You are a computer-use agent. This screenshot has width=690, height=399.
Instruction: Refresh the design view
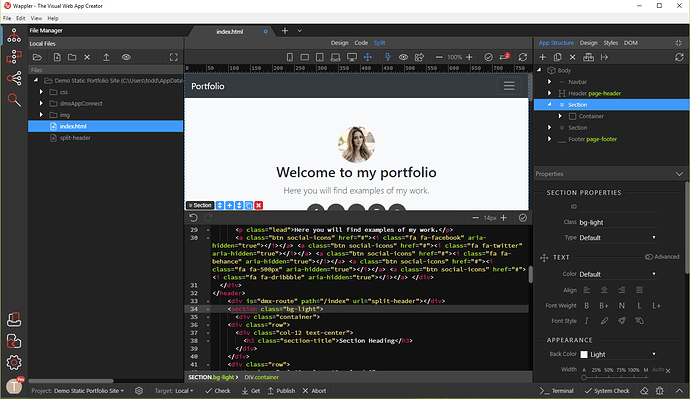pyautogui.click(x=523, y=57)
